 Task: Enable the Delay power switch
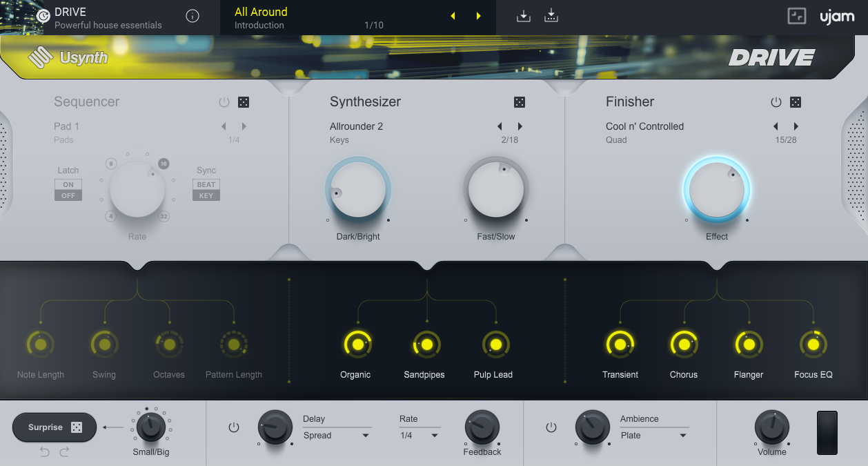[234, 428]
